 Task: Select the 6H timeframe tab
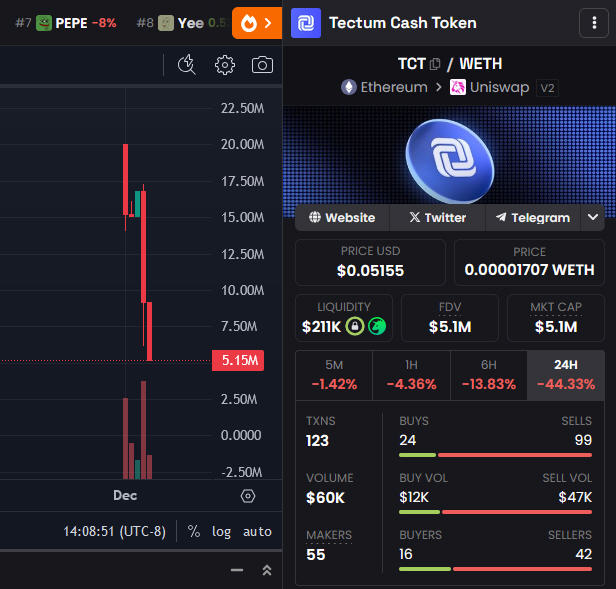tap(489, 376)
